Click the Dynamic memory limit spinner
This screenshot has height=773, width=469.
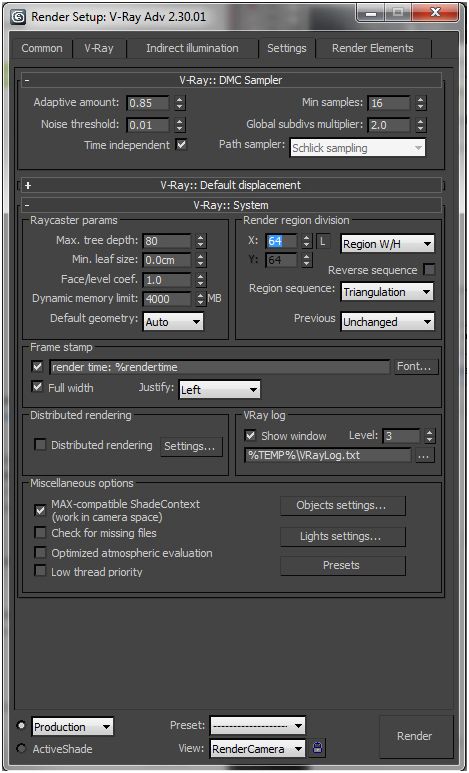(x=200, y=299)
